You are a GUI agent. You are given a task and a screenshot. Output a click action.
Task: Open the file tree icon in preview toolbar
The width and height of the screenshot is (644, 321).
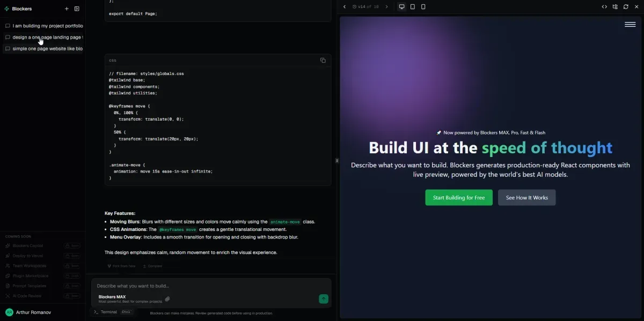(x=615, y=7)
